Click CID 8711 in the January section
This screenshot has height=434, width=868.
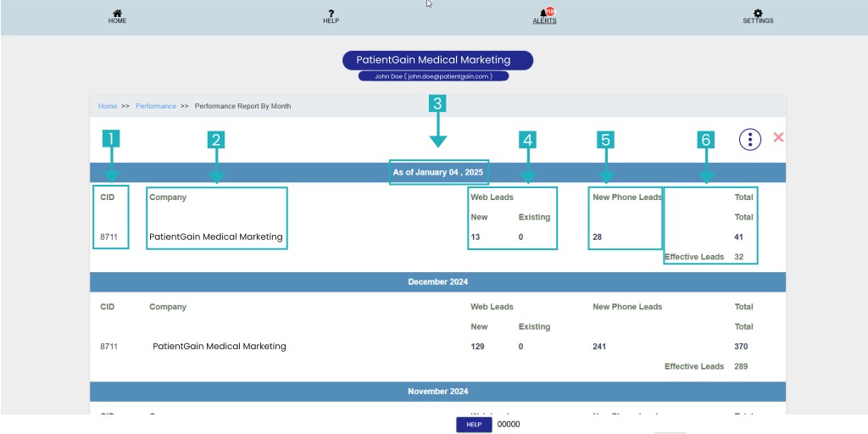click(108, 237)
